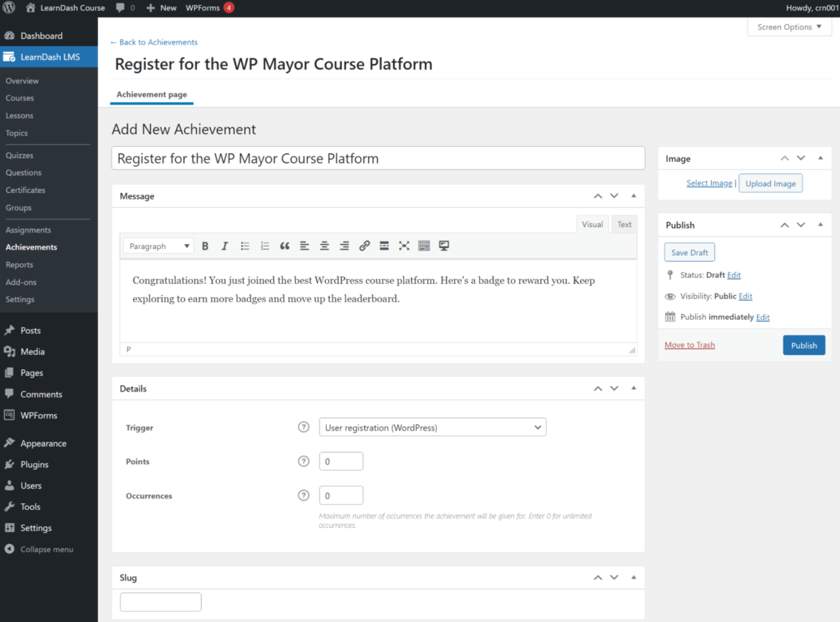Show help for Trigger field
The image size is (840, 622).
(x=304, y=427)
